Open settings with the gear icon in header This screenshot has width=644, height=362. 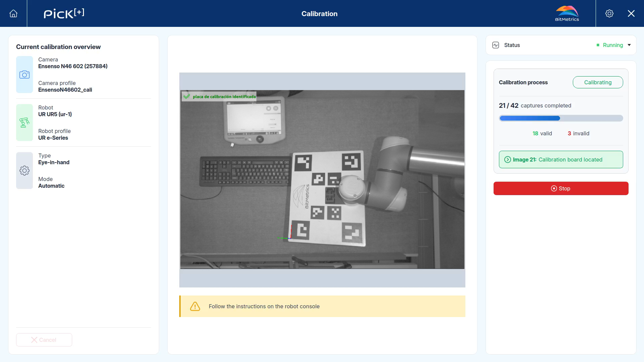[x=609, y=13]
